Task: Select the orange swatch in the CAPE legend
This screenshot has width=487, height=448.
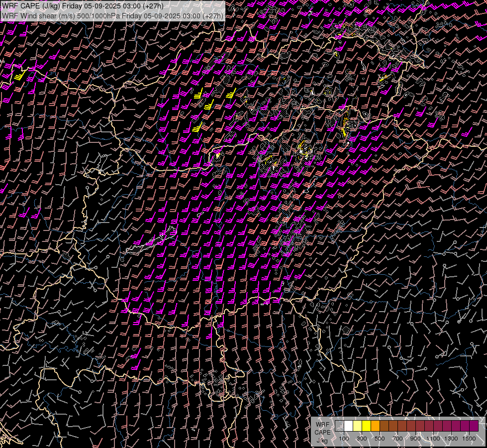Action: [x=375, y=426]
